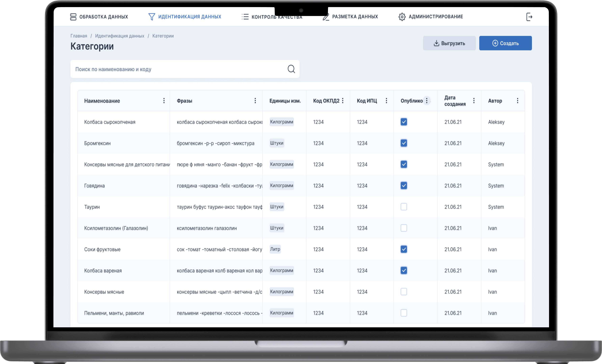Click the database icon beside Обработка данных
The width and height of the screenshot is (602, 364).
[x=73, y=17]
